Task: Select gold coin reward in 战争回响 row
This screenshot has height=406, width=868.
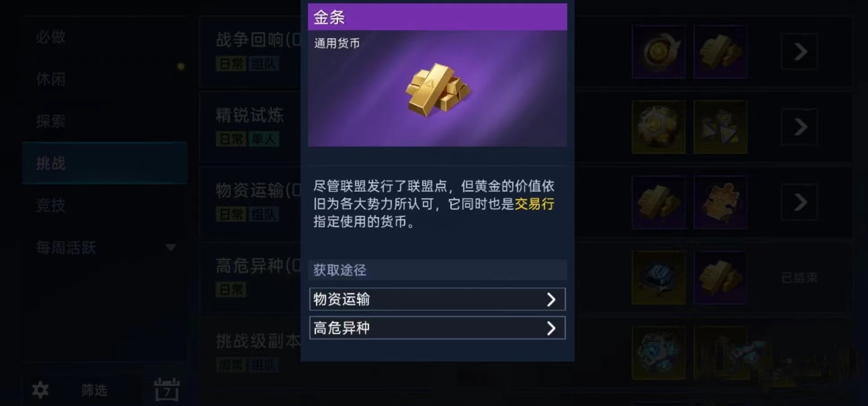Action: [659, 52]
